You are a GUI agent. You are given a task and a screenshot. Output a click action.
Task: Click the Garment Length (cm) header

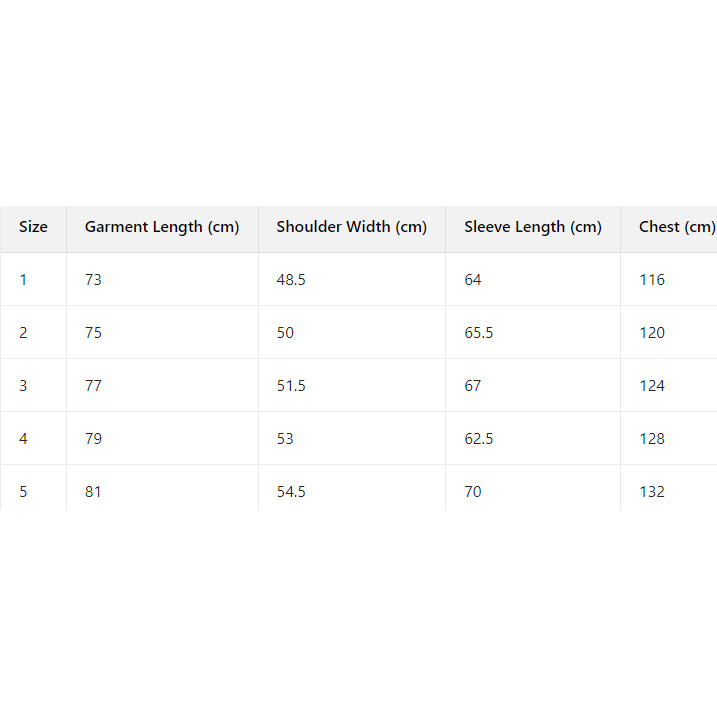[162, 227]
